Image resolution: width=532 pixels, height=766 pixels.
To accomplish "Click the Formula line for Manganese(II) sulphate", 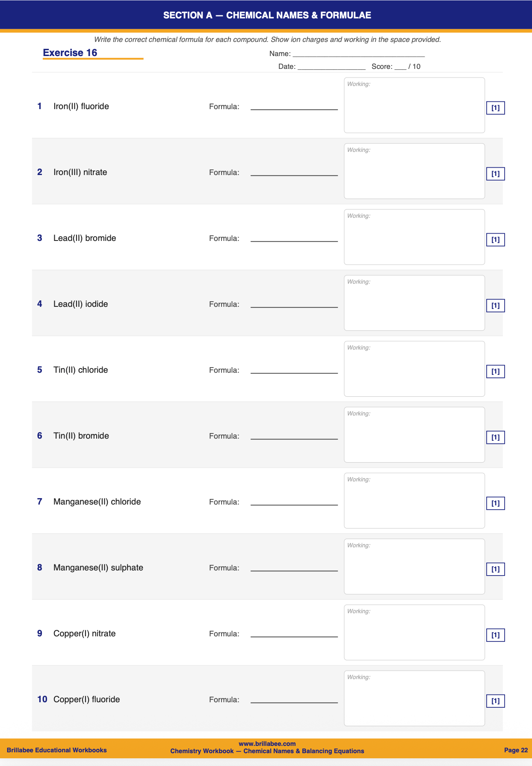I will point(294,568).
